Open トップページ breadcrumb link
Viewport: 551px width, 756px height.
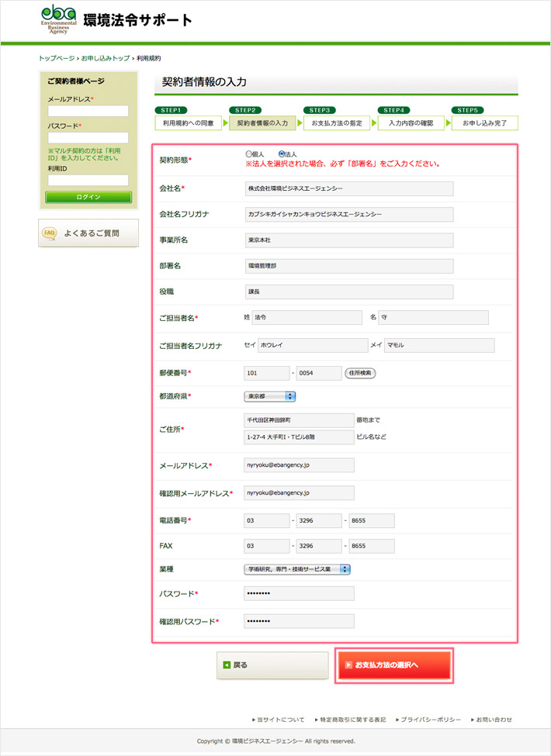tap(57, 58)
